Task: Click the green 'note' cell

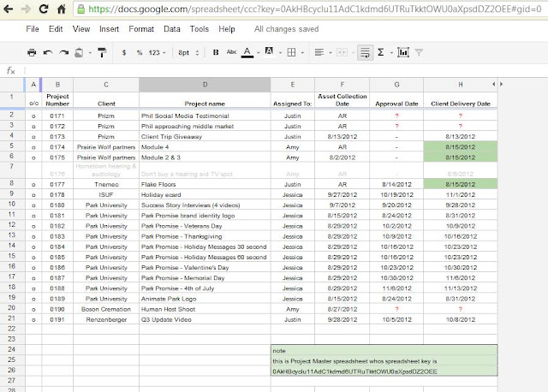Action: click(384, 350)
